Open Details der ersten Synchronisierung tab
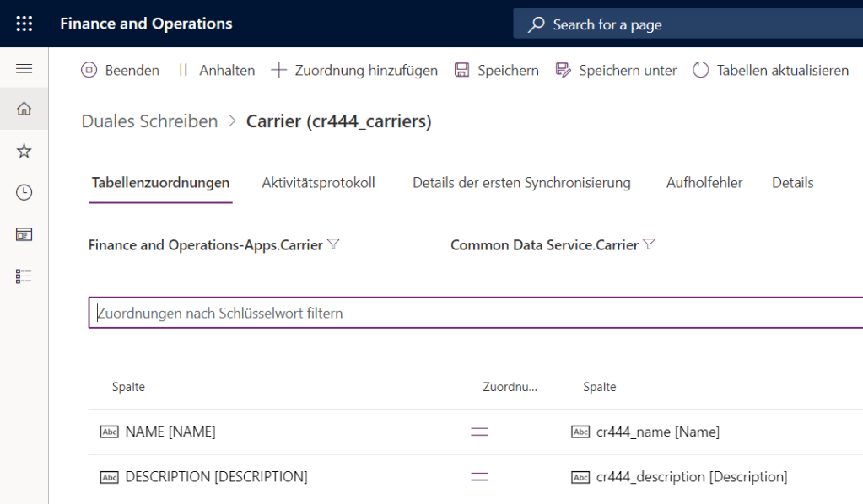863x504 pixels. pos(521,183)
